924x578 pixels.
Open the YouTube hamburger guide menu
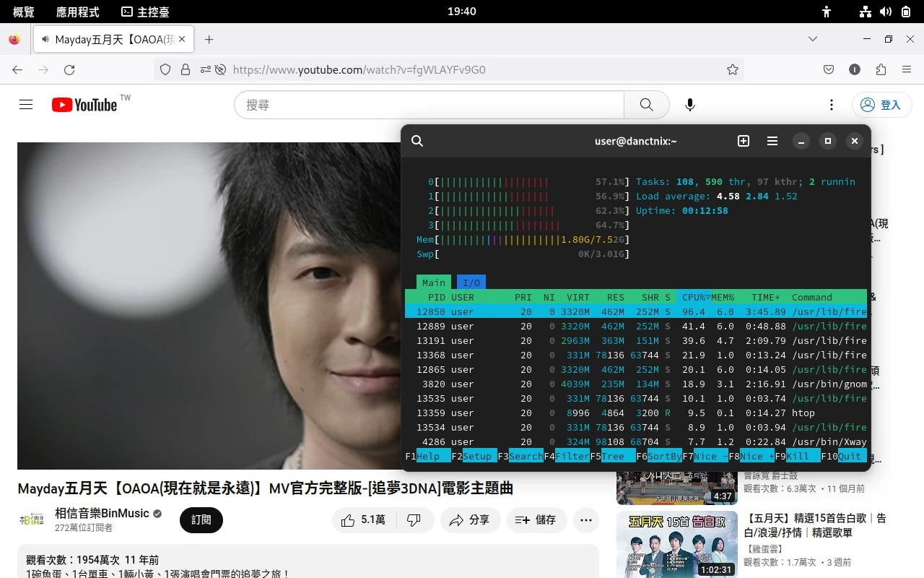pyautogui.click(x=26, y=105)
